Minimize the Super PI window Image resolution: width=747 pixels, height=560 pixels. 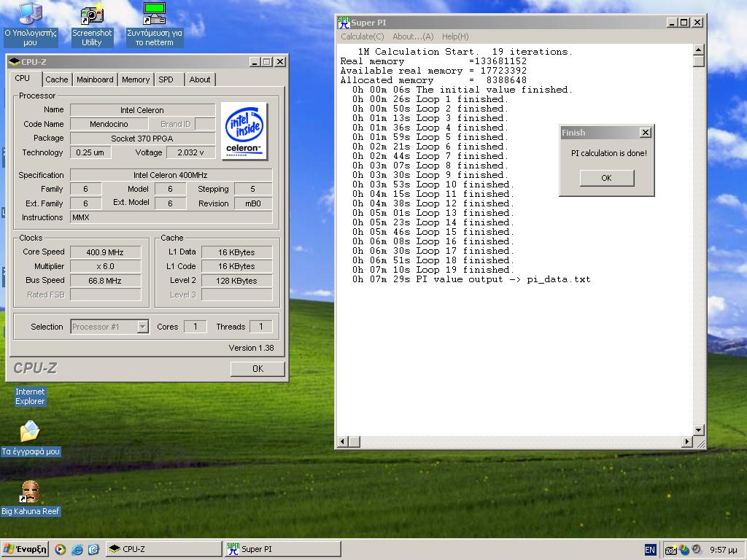pyautogui.click(x=672, y=23)
